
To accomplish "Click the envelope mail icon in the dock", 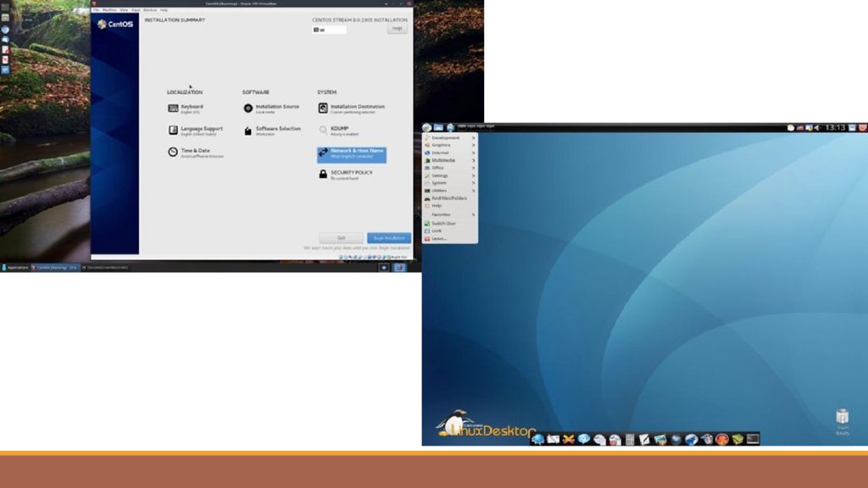I will point(553,440).
